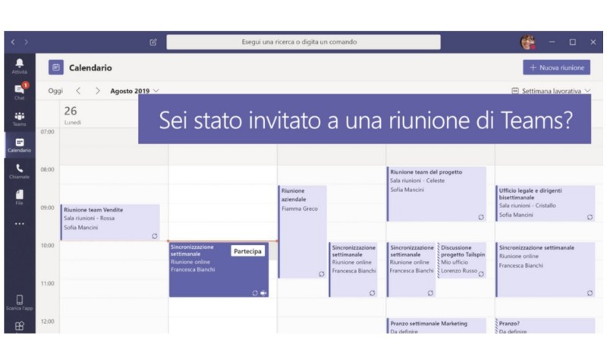
Task: Open the highlighted Sincronizzazione settimanale meeting
Action: pyautogui.click(x=219, y=270)
